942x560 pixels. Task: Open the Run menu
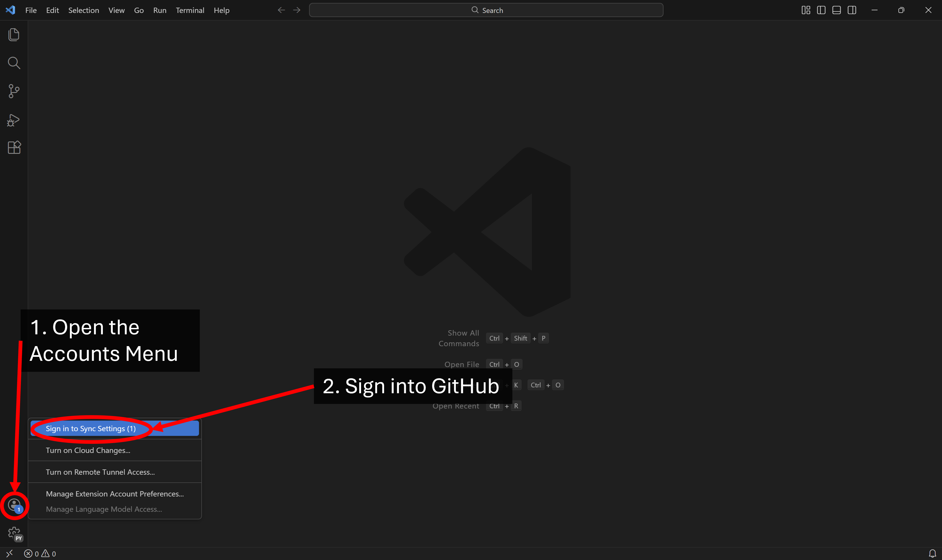[x=160, y=10]
